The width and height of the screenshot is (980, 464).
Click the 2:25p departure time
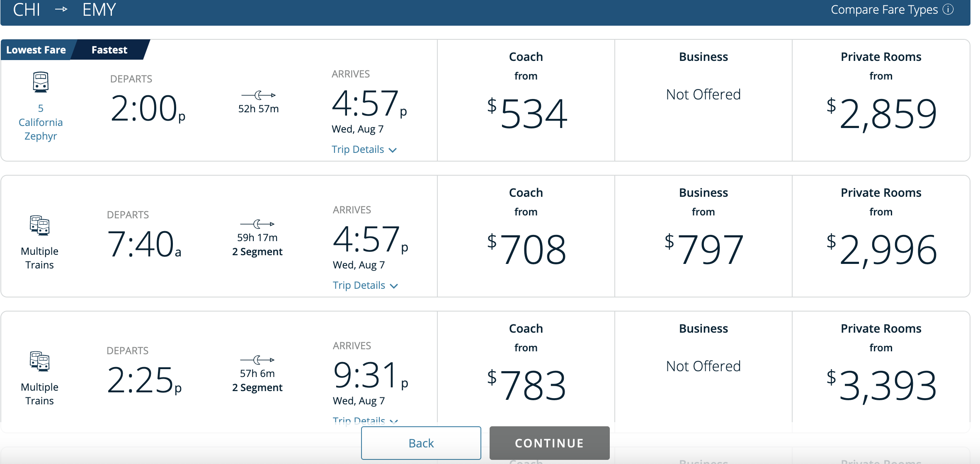(x=144, y=380)
